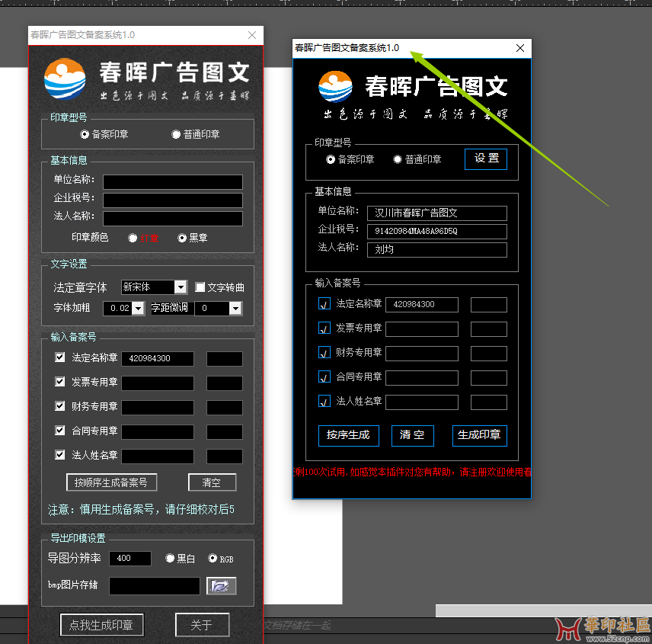Open 字体加粗 value dropdown

coord(138,308)
